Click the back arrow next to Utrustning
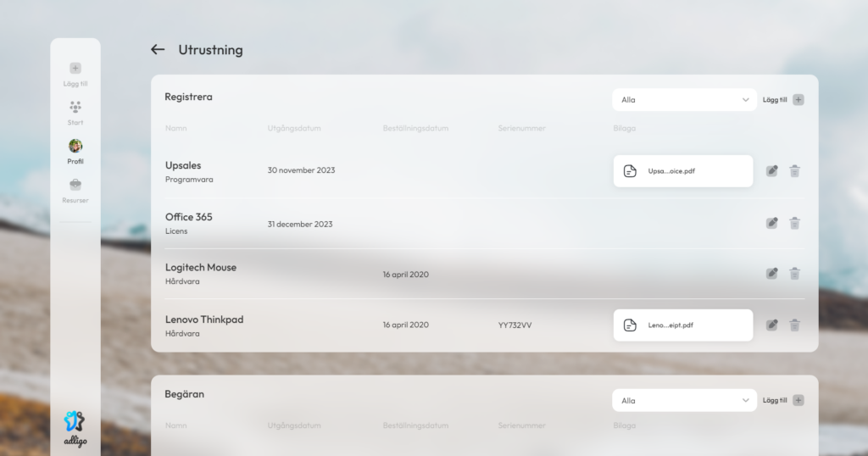Screen dimensions: 868x456 pos(158,50)
